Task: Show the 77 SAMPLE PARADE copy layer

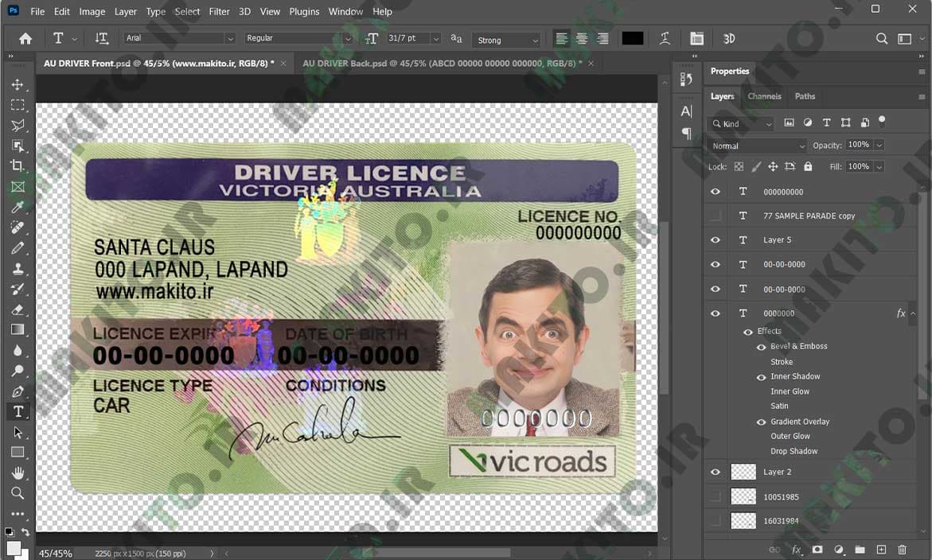Action: [x=715, y=216]
